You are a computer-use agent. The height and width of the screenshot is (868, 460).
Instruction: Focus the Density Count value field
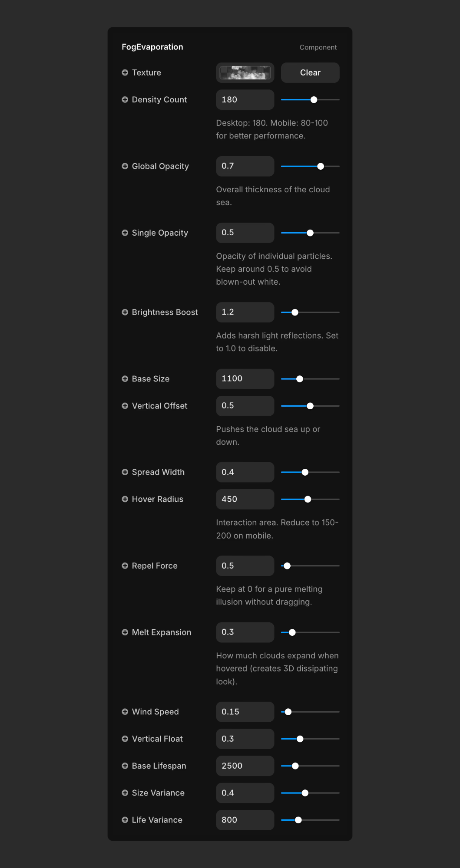[x=245, y=100]
